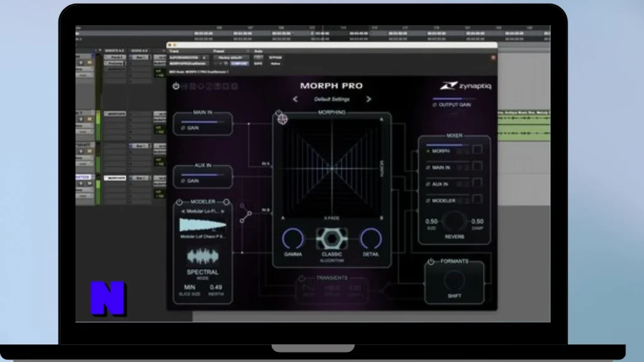Open the white highlighted insert slot in Pro Tools

point(115,178)
